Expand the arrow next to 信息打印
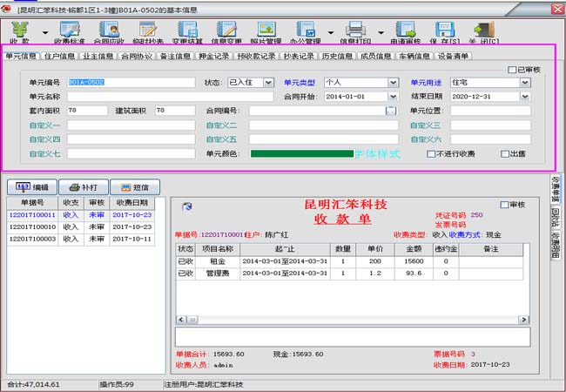Screen dimensions: 566x392 381,33
